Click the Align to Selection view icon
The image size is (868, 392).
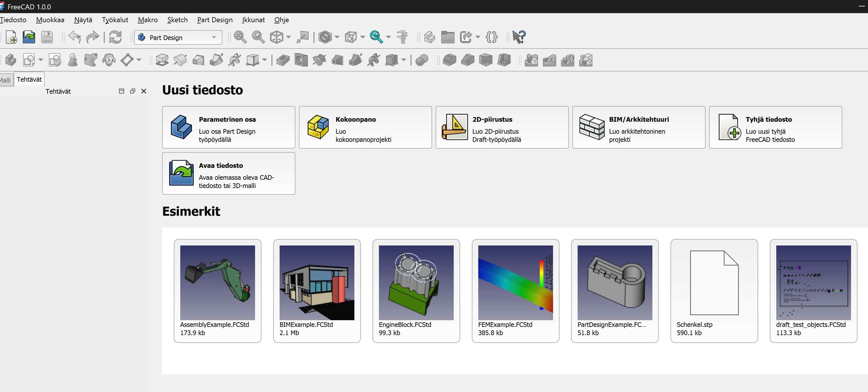coord(302,37)
